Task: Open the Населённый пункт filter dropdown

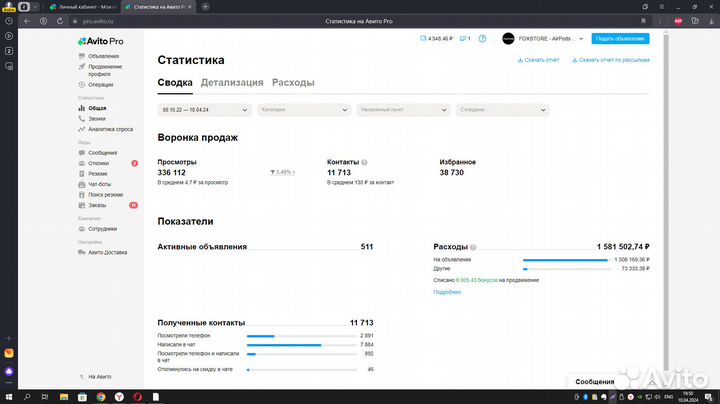Action: coord(403,110)
